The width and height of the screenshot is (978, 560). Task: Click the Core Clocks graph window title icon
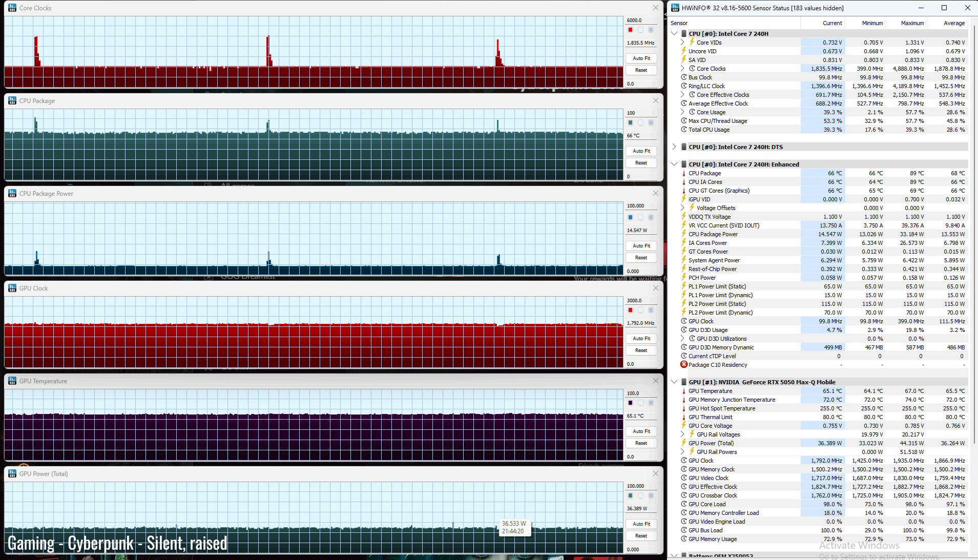(12, 8)
